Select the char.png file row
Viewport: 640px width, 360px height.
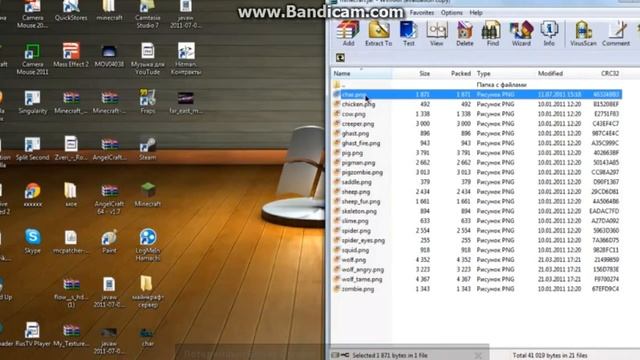tap(477, 94)
